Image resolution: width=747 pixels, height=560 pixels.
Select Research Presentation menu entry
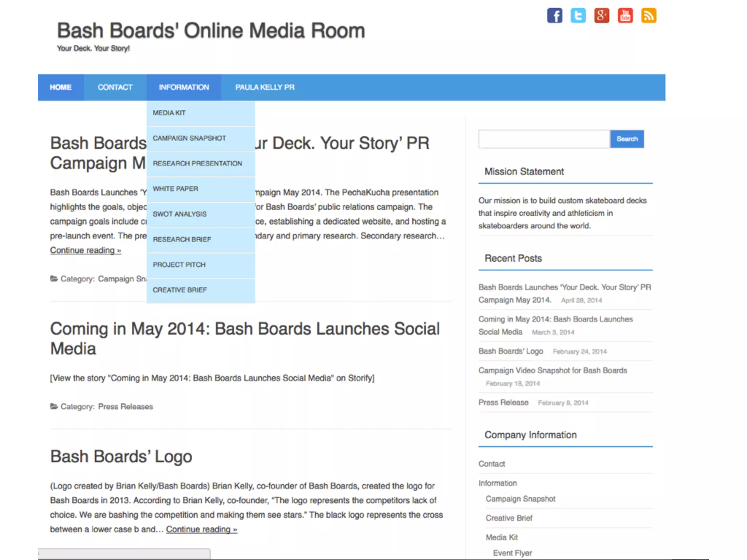point(197,163)
